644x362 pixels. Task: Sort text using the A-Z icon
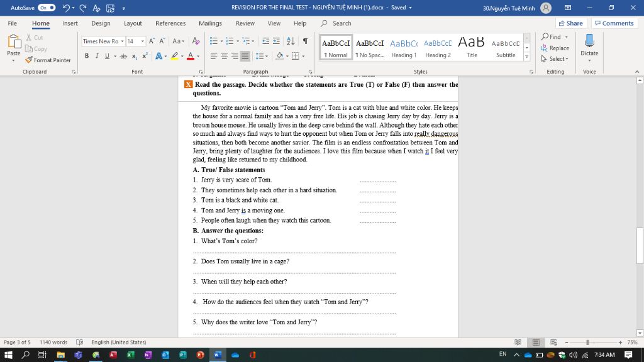pyautogui.click(x=291, y=41)
